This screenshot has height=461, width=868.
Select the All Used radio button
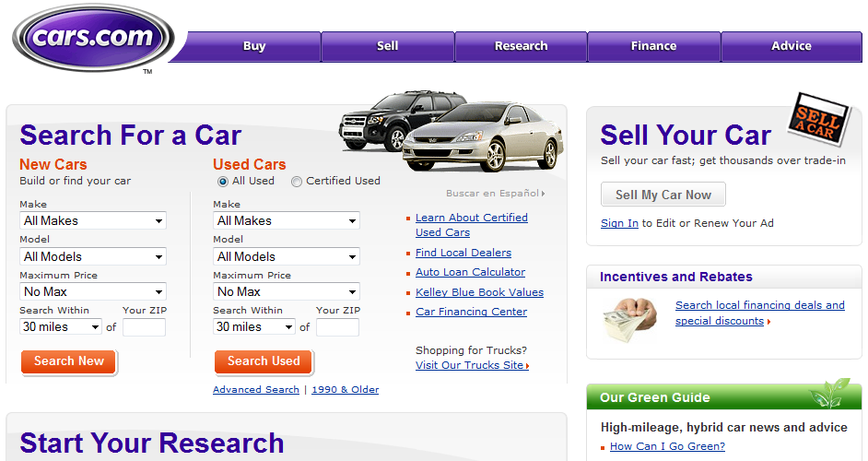[x=223, y=182]
